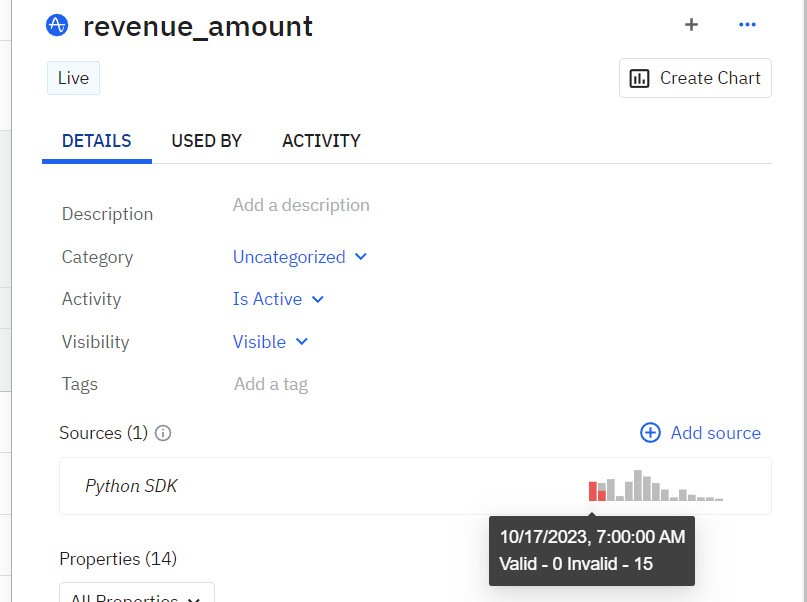Click the Add source plus circle icon
This screenshot has width=807, height=602.
(x=650, y=433)
